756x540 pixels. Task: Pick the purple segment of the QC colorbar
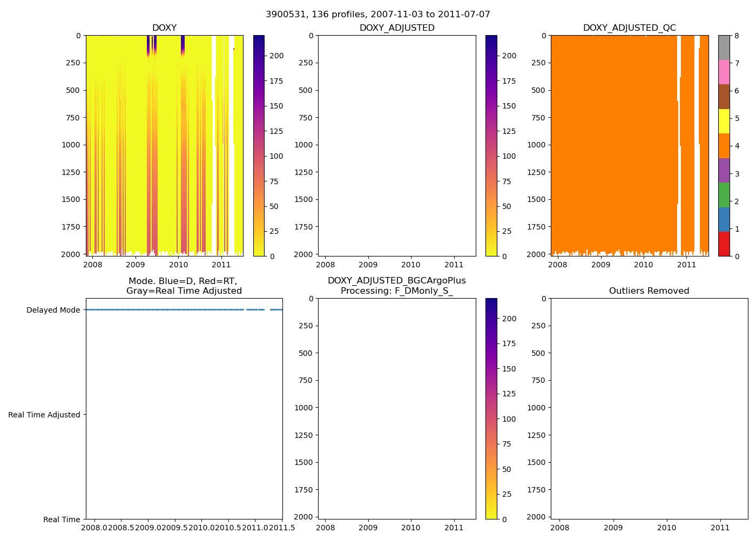pos(724,170)
